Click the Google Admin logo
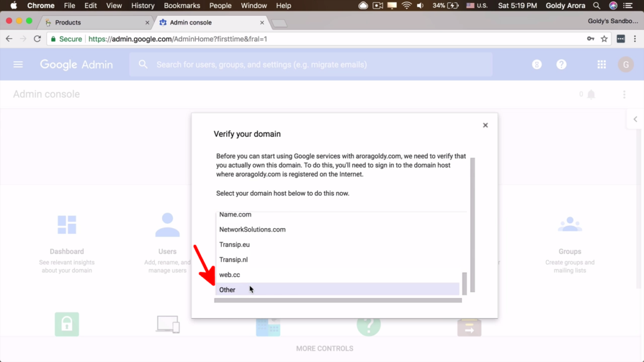This screenshot has width=644, height=362. pos(76,64)
